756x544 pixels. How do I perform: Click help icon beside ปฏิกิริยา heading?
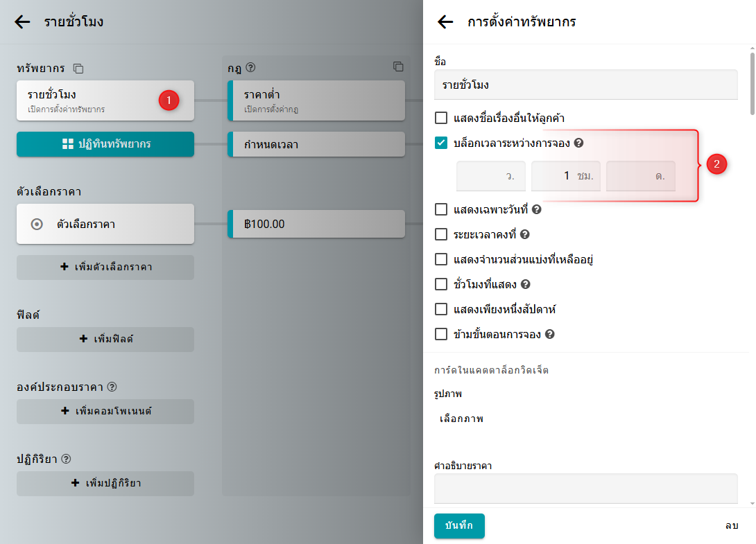pyautogui.click(x=67, y=459)
